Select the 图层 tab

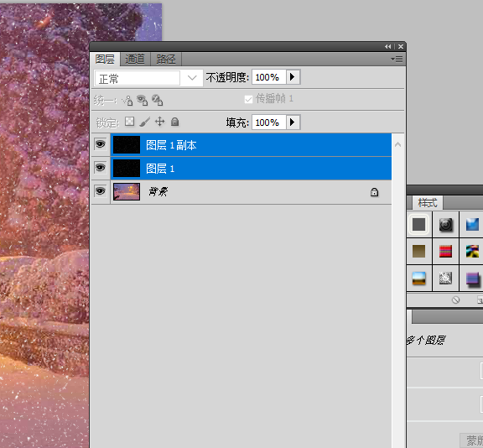(x=105, y=59)
